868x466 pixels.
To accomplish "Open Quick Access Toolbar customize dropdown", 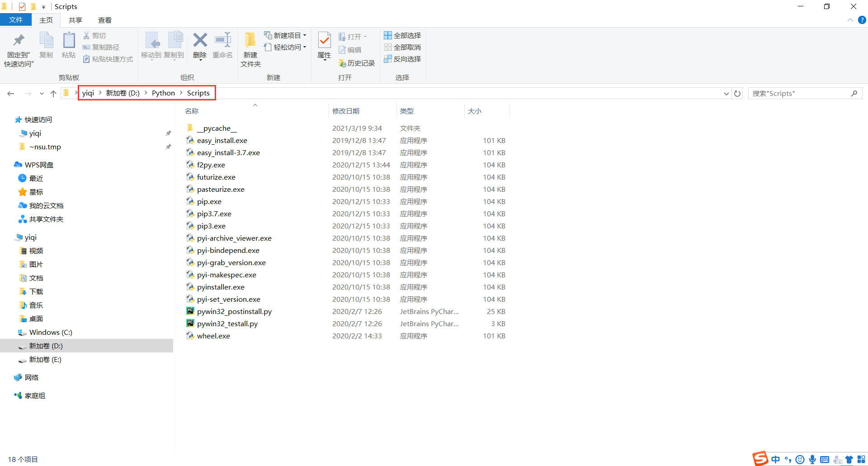I will [x=43, y=7].
